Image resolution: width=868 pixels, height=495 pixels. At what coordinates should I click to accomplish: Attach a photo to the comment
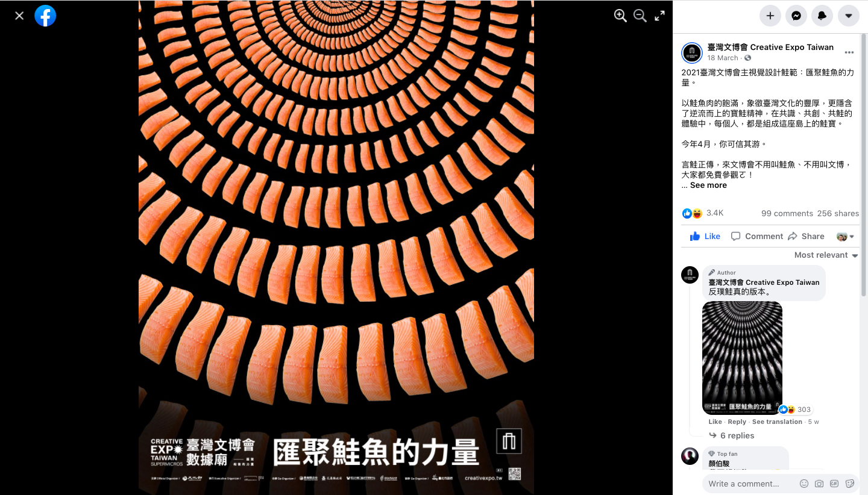pyautogui.click(x=819, y=484)
